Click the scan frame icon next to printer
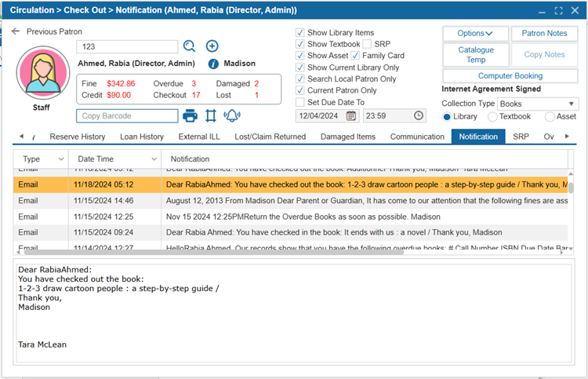Viewport: 588px width, 379px height. pyautogui.click(x=210, y=115)
